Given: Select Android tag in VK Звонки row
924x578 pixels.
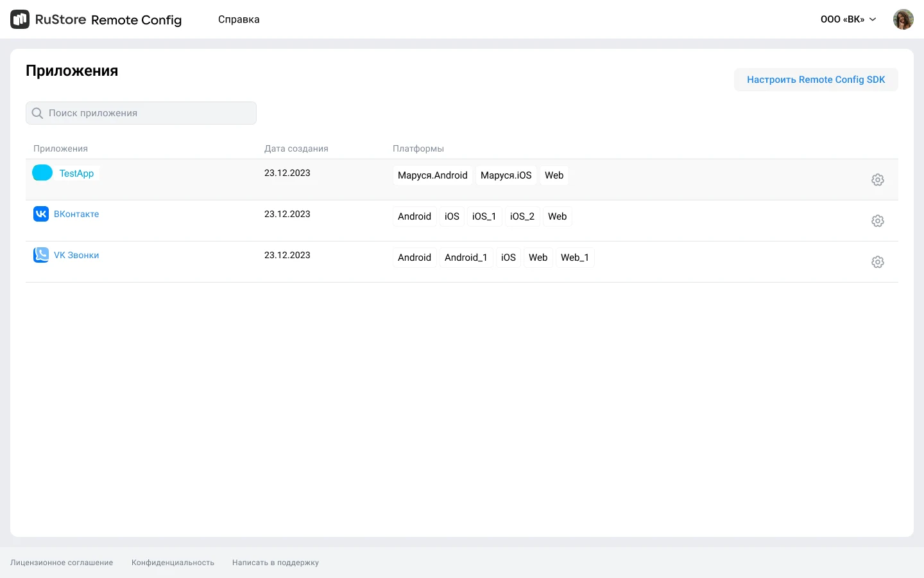Looking at the screenshot, I should click(415, 258).
